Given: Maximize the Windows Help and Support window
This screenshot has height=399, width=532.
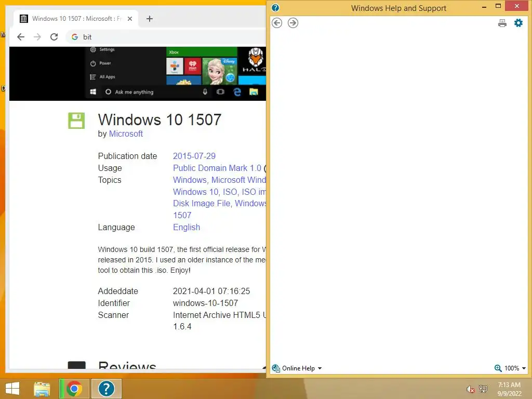Looking at the screenshot, I should [x=498, y=6].
